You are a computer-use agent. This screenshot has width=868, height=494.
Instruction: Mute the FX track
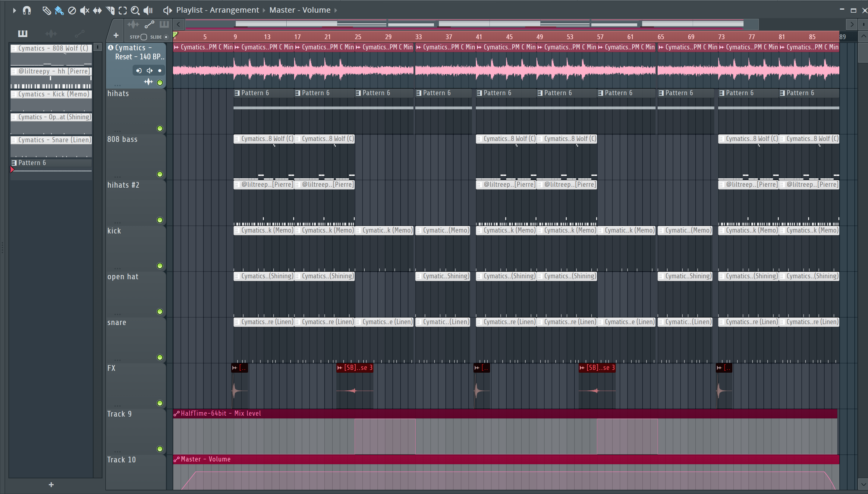pyautogui.click(x=160, y=403)
